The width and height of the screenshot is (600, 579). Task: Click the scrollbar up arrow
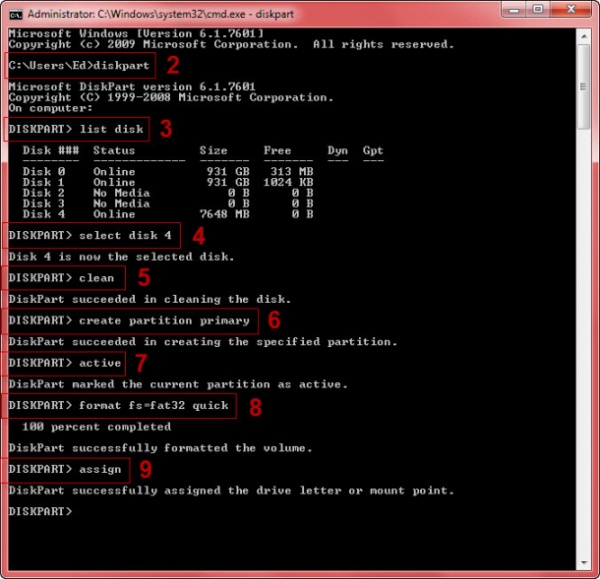(584, 37)
